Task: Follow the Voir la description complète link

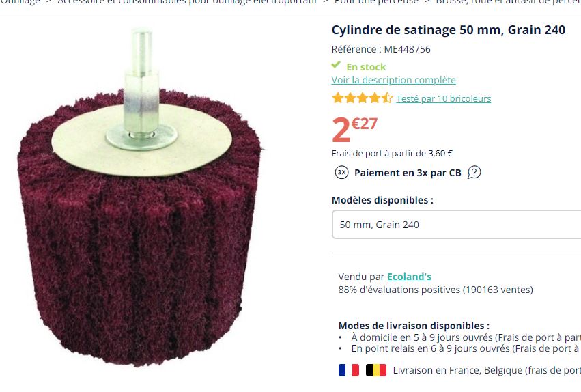Action: (x=393, y=80)
